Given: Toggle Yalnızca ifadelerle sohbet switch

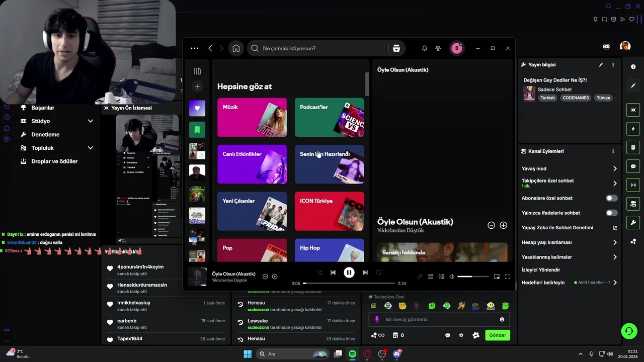Looking at the screenshot, I should (x=611, y=213).
